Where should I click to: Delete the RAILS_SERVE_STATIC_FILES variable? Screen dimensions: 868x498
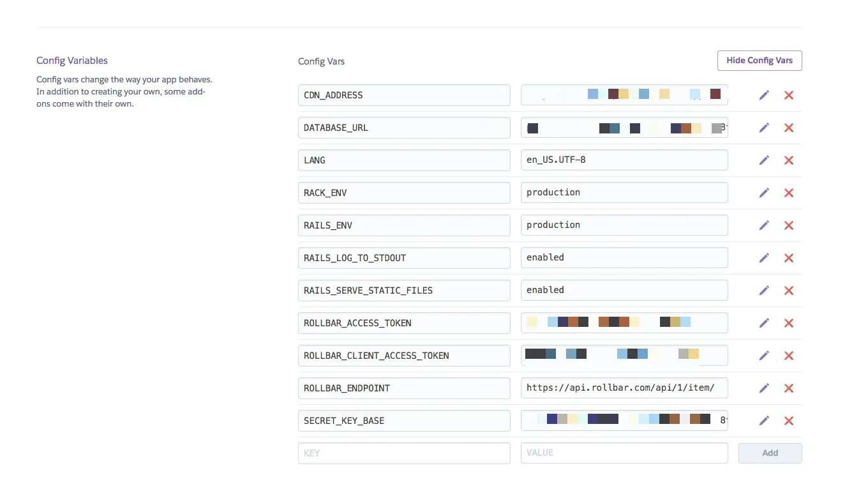789,290
